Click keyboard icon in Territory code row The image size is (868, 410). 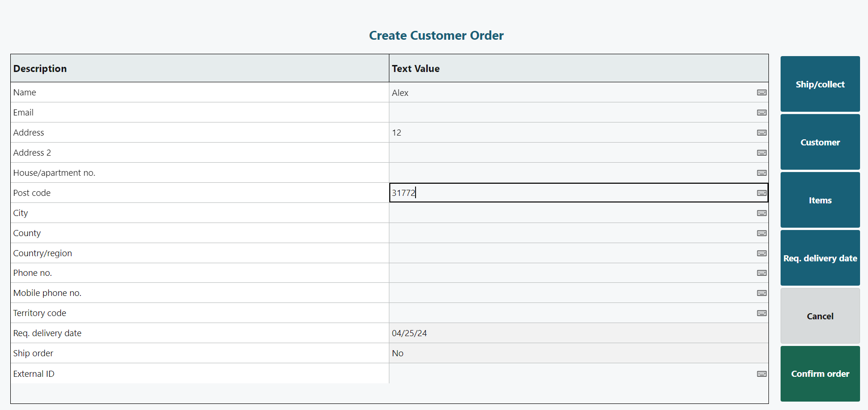(761, 313)
